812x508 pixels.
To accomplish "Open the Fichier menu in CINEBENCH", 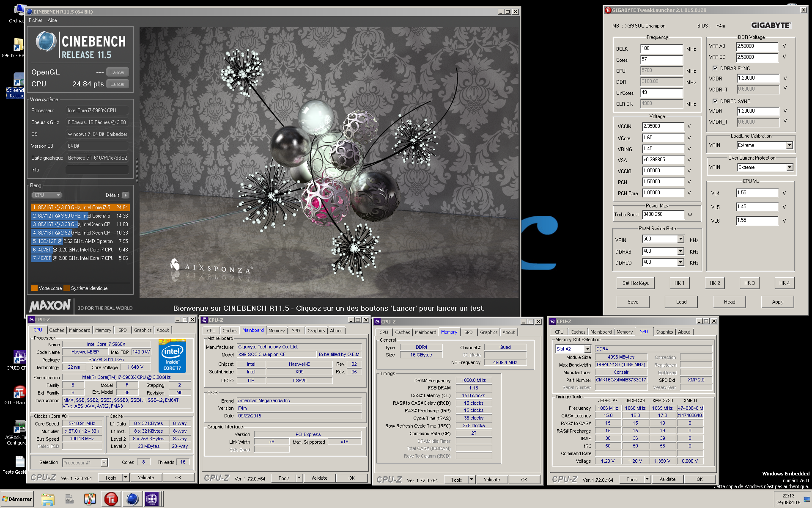I will pos(35,20).
